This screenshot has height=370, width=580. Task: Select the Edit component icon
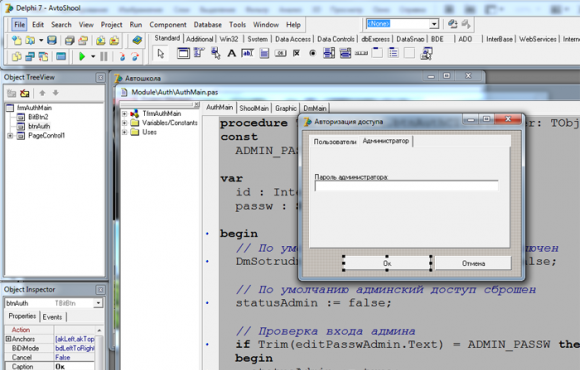247,54
